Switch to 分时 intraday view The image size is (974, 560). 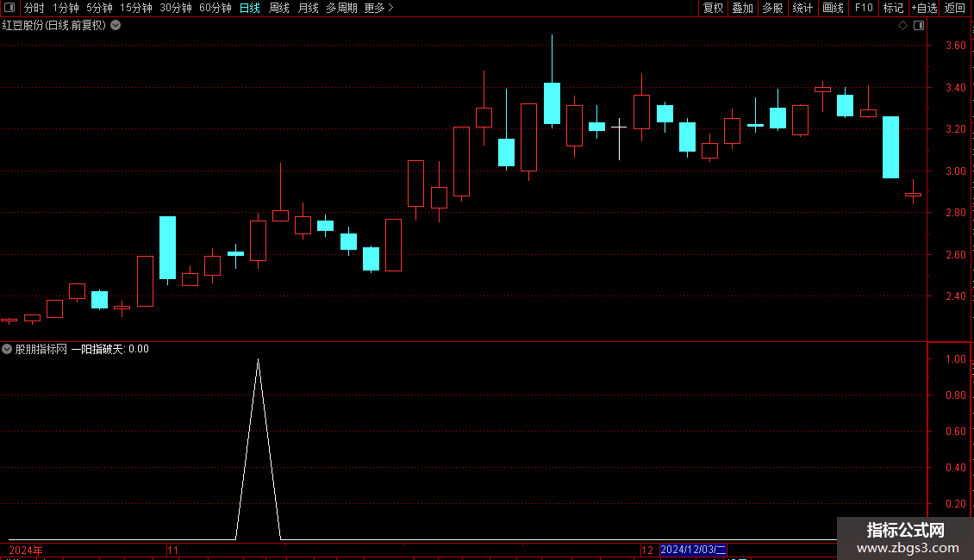coord(34,8)
